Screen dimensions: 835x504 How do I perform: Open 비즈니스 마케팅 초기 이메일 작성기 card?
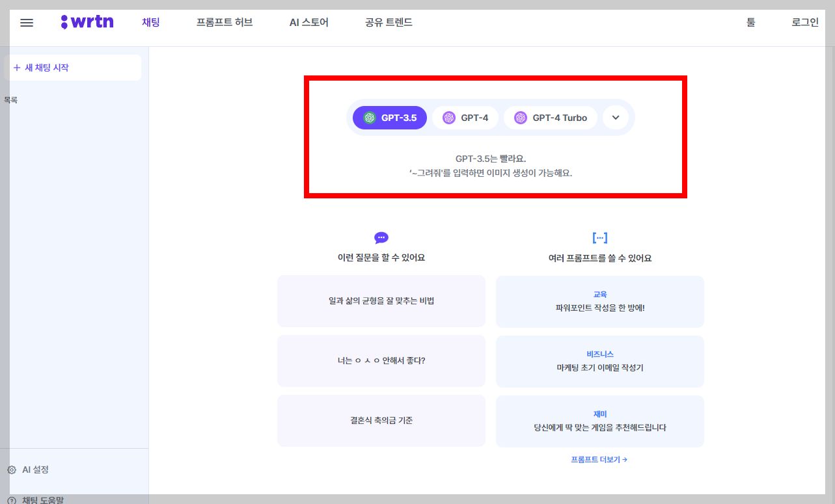[x=600, y=362]
